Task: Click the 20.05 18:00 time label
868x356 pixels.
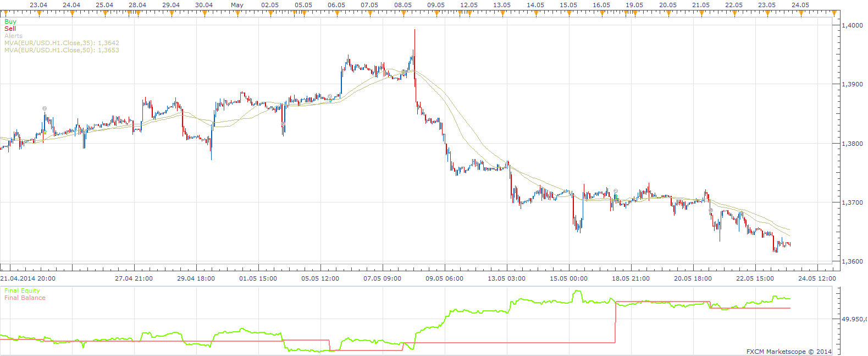Action: click(693, 278)
